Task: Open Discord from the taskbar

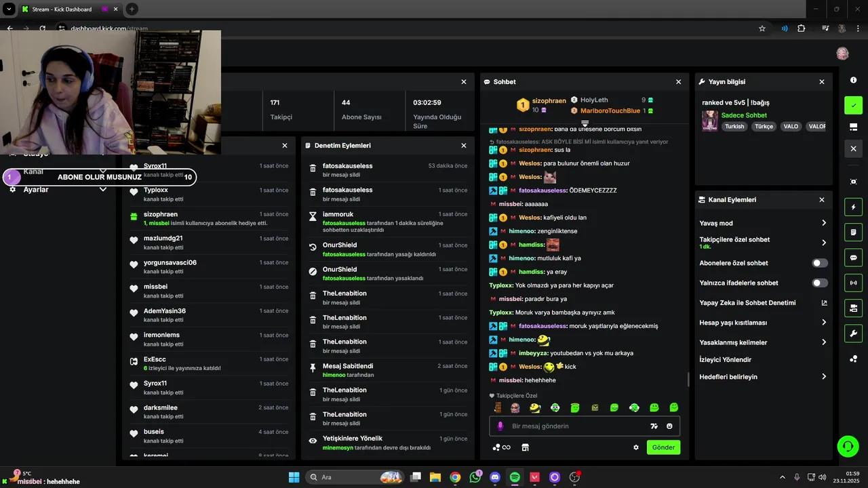Action: [x=495, y=477]
